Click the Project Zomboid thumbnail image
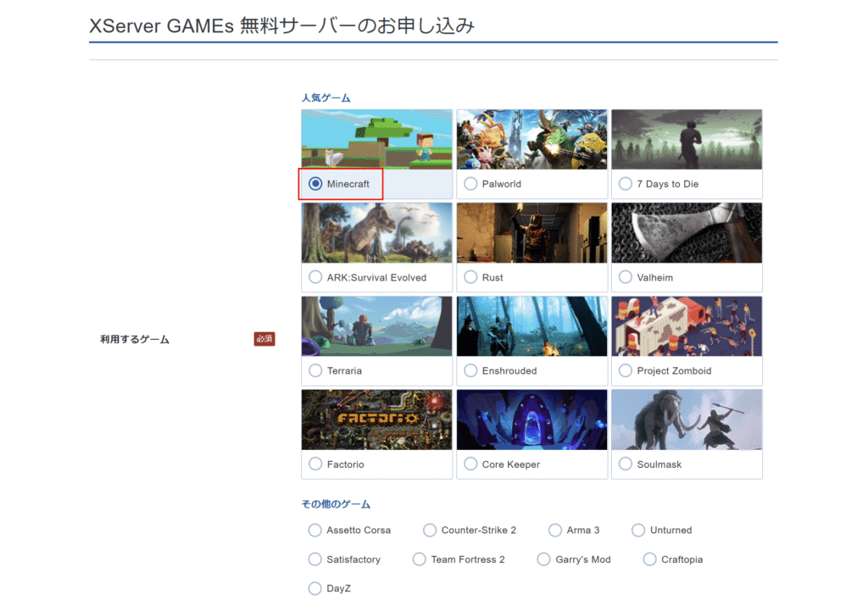The height and width of the screenshot is (611, 868). [687, 326]
